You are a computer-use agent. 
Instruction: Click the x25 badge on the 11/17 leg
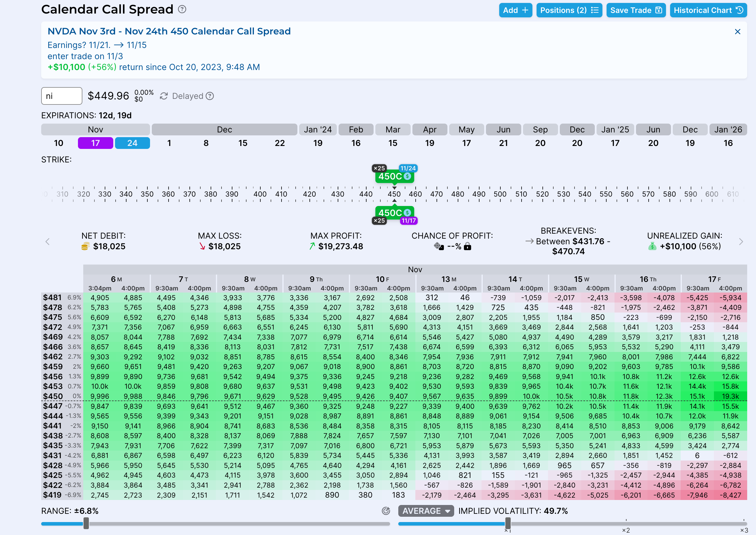coord(379,221)
